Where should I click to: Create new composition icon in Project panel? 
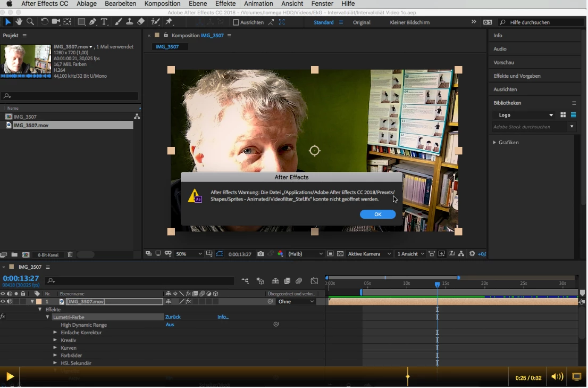click(x=26, y=255)
